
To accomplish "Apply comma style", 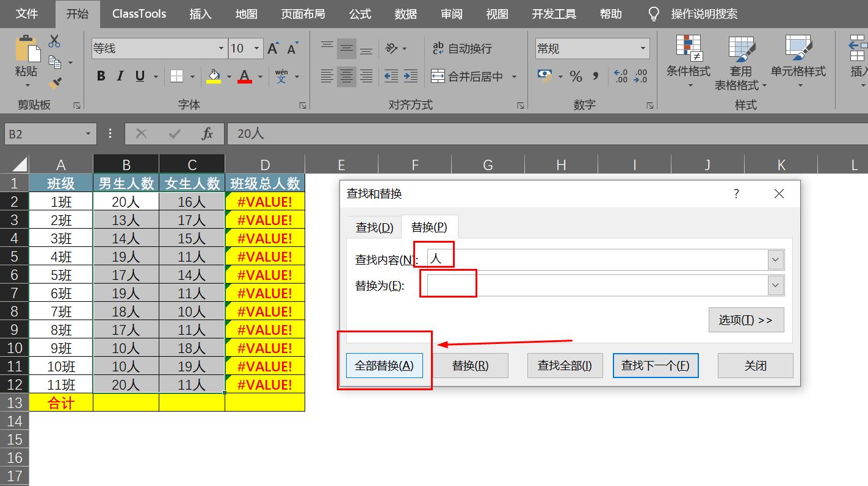I will (596, 76).
